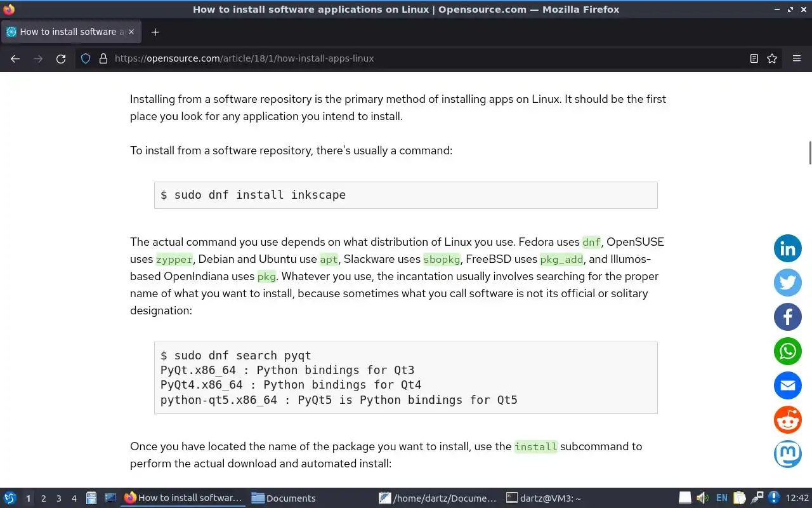The height and width of the screenshot is (508, 812).
Task: Go back to previous page
Action: (x=15, y=58)
